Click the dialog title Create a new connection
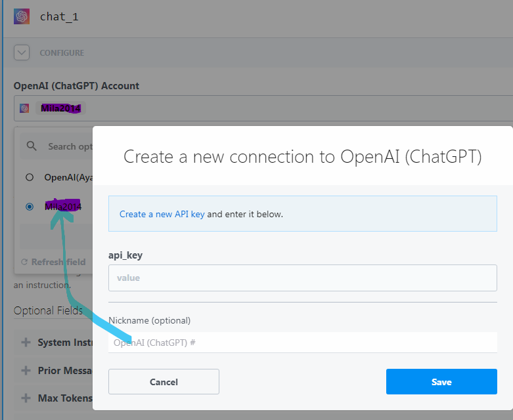 click(303, 157)
